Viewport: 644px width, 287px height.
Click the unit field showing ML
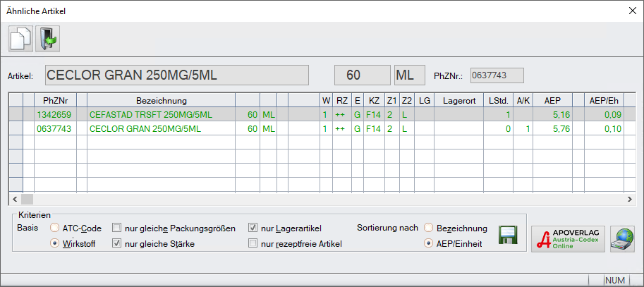[410, 75]
